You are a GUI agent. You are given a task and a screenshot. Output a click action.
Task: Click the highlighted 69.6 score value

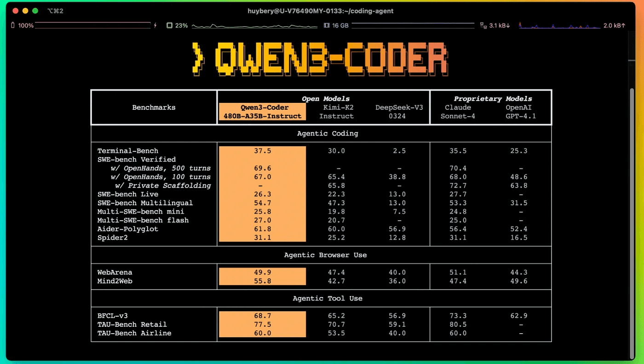(x=262, y=168)
